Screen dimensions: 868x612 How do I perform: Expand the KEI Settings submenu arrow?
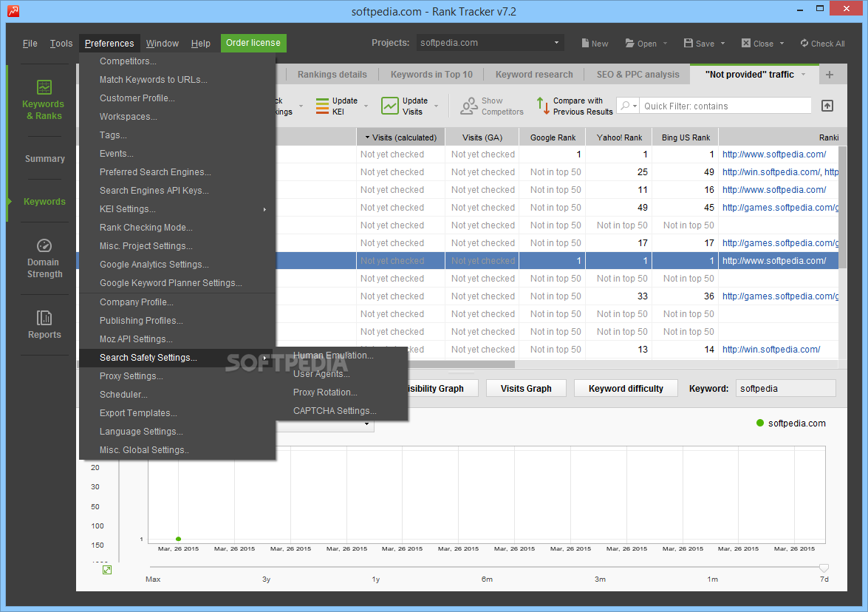coord(264,209)
